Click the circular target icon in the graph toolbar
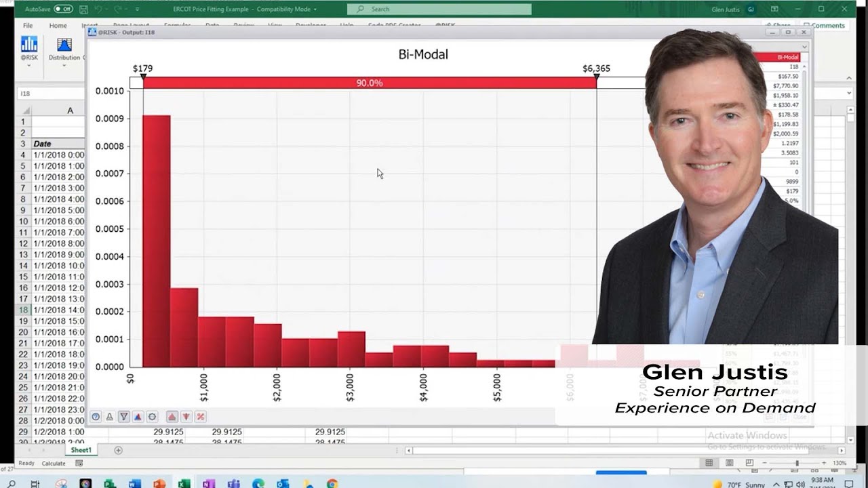This screenshot has height=488, width=868. [x=152, y=417]
